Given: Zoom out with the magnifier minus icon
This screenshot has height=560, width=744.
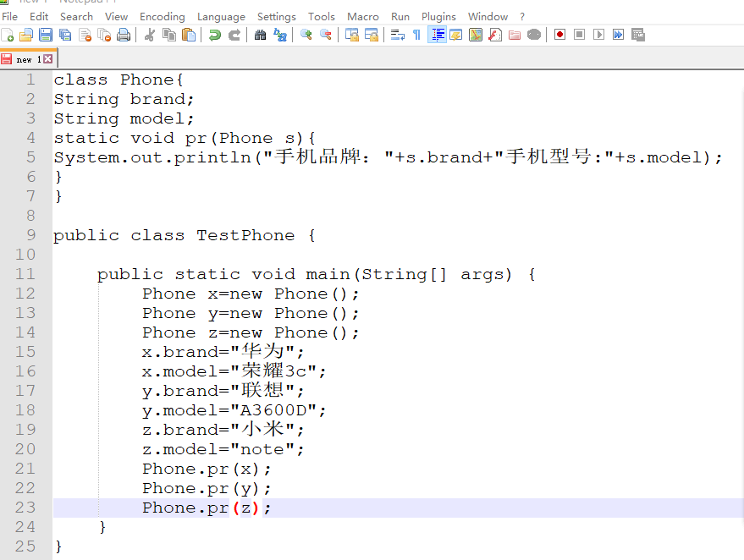Looking at the screenshot, I should click(326, 35).
